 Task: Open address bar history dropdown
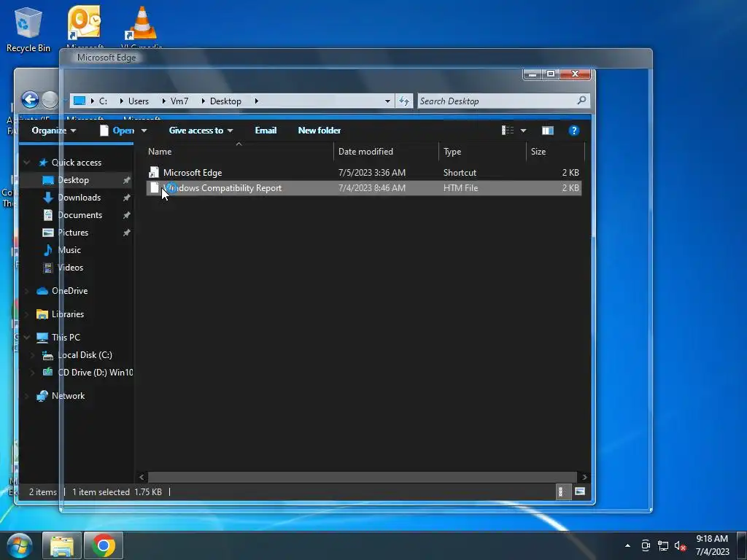coord(387,101)
